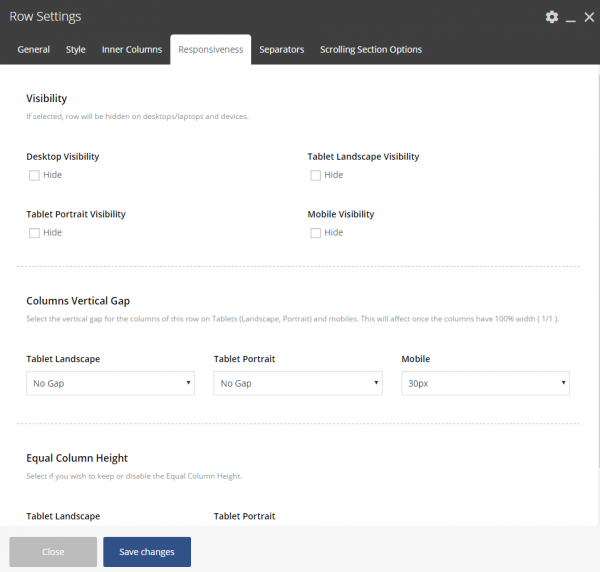
Task: Switch to the General tab
Action: 34,50
